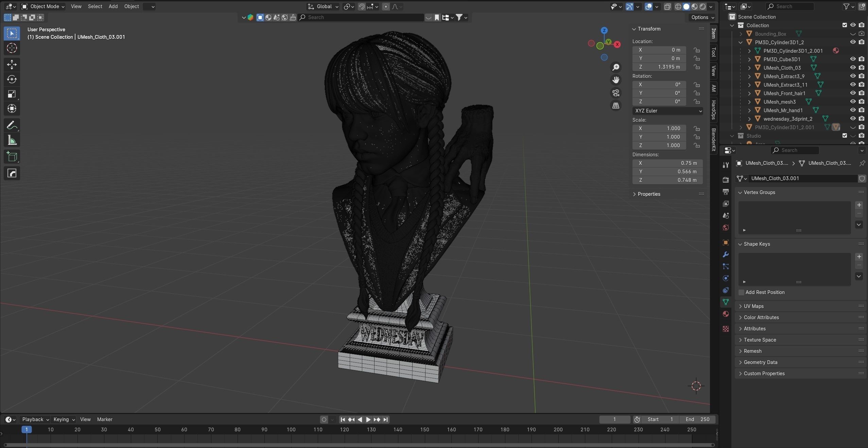Screen dimensions: 868x448
Task: Select the Select Box tool
Action: coord(12,33)
